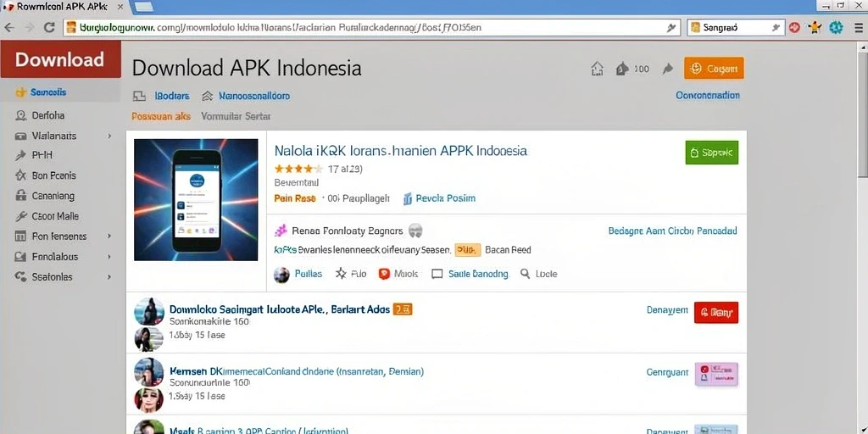Click the Oonvonenadion link
The image size is (868, 434).
pos(708,95)
